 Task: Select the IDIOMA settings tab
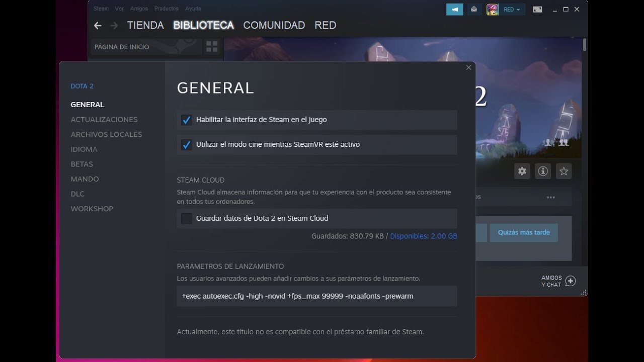pyautogui.click(x=84, y=149)
